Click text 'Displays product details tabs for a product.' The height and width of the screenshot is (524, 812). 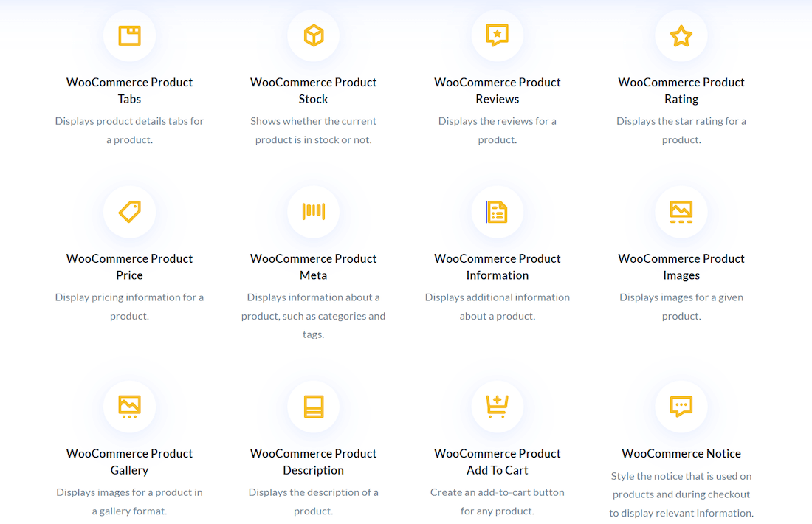129,131
